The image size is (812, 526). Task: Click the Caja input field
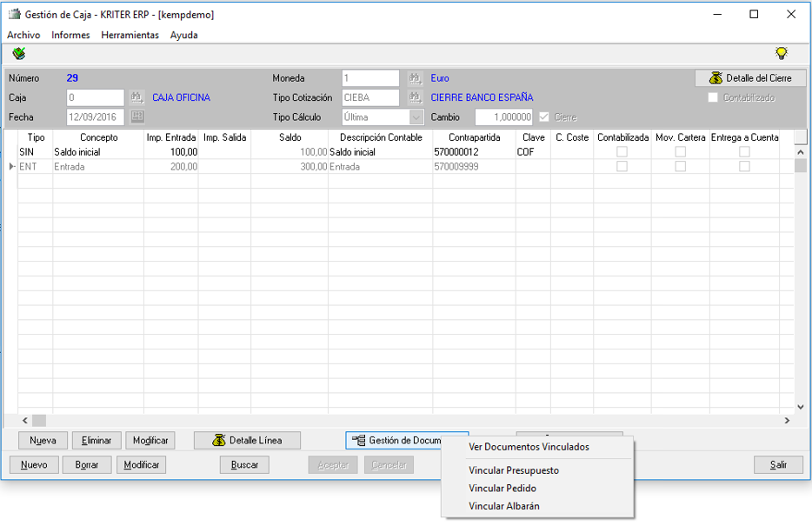point(96,97)
